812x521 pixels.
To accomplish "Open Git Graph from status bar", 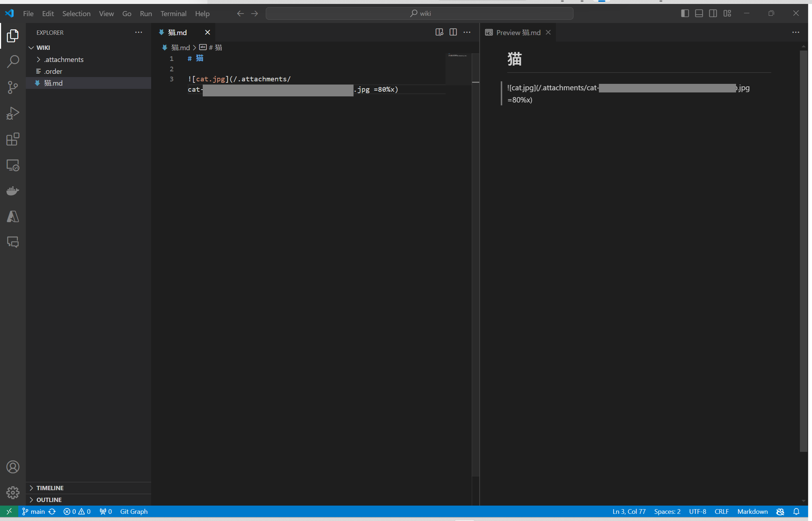I will tap(134, 511).
